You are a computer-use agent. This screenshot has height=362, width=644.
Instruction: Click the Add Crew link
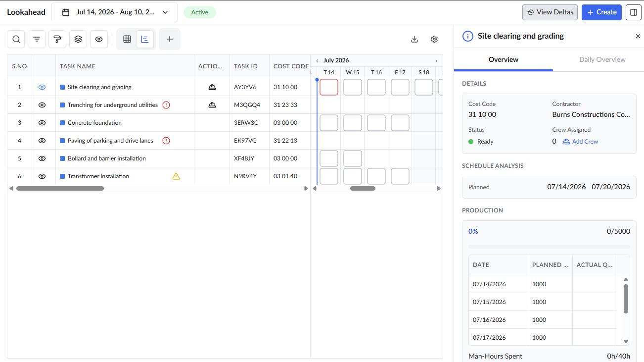[581, 142]
